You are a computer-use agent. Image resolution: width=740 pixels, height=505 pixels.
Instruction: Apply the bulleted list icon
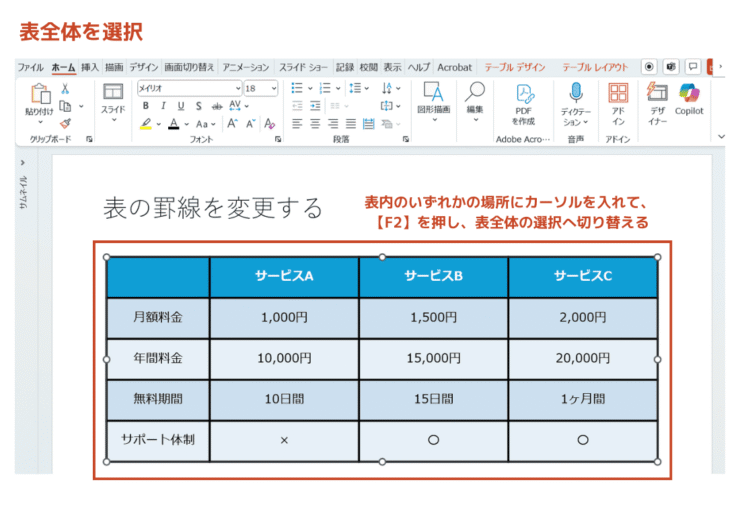tap(297, 88)
